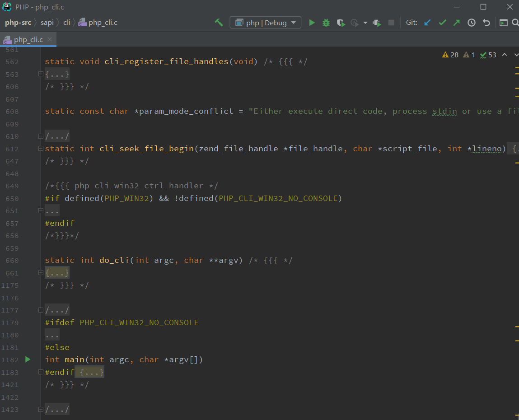
Task: Click do_cli function name
Action: coord(114,260)
